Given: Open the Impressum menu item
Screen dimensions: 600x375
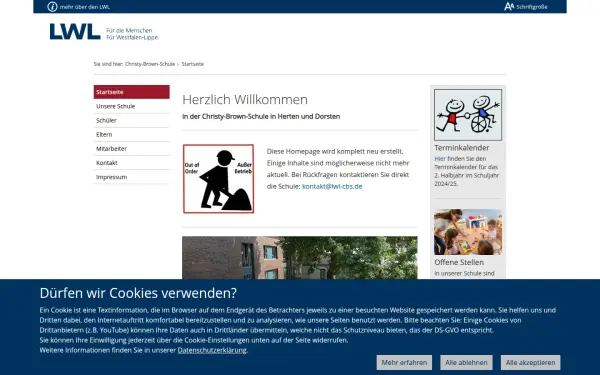Looking at the screenshot, I should 132,177.
